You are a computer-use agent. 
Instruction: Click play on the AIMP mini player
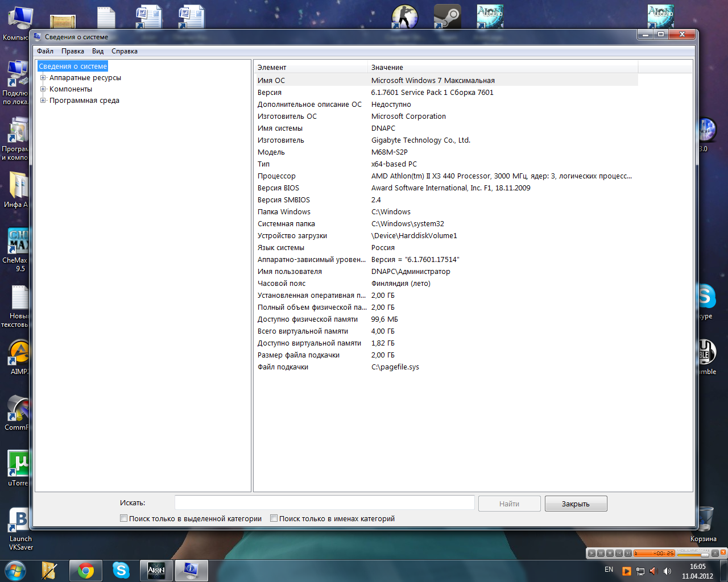(x=591, y=553)
